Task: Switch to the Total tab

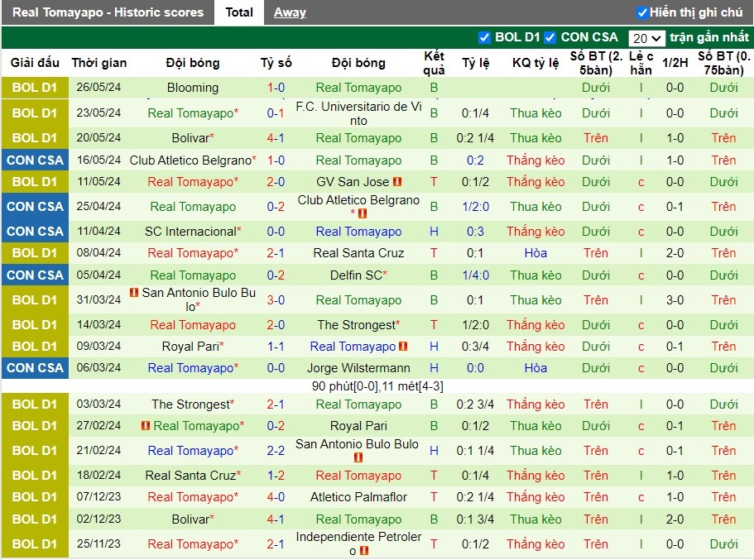Action: click(239, 12)
